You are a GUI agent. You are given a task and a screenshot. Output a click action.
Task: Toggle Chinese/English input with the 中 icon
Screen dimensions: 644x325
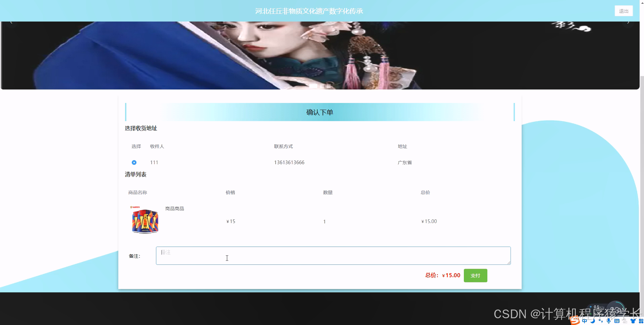[585, 321]
